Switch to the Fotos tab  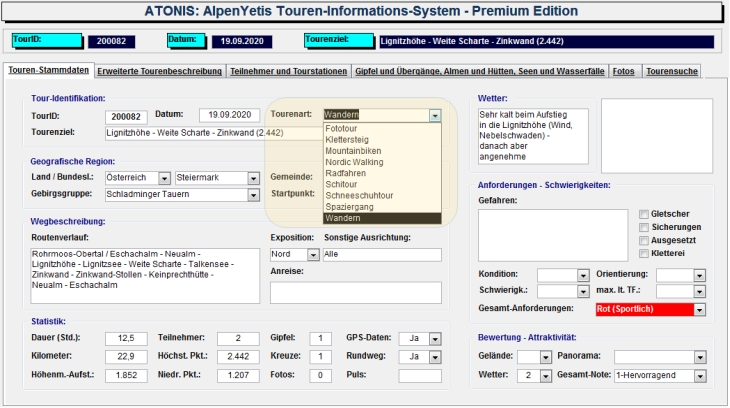(x=623, y=71)
